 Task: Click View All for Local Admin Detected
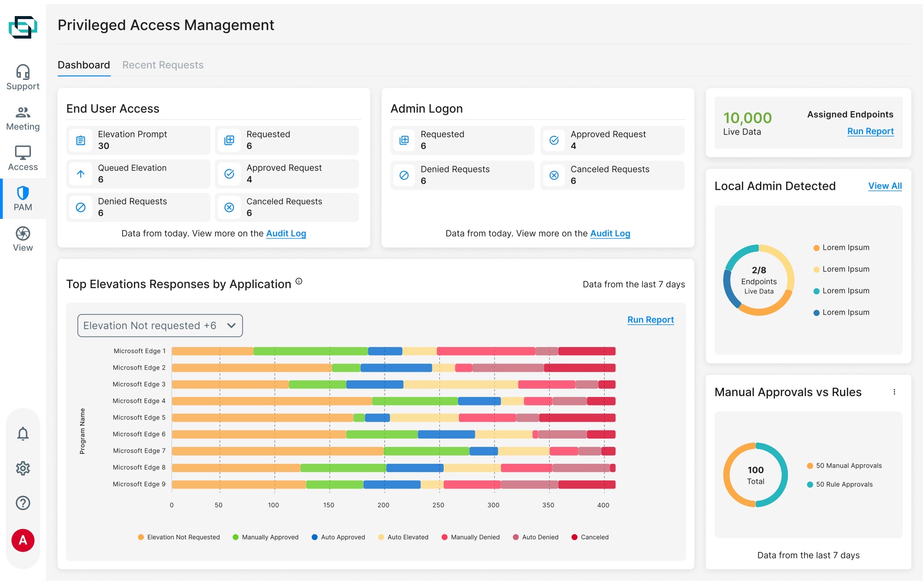click(885, 186)
